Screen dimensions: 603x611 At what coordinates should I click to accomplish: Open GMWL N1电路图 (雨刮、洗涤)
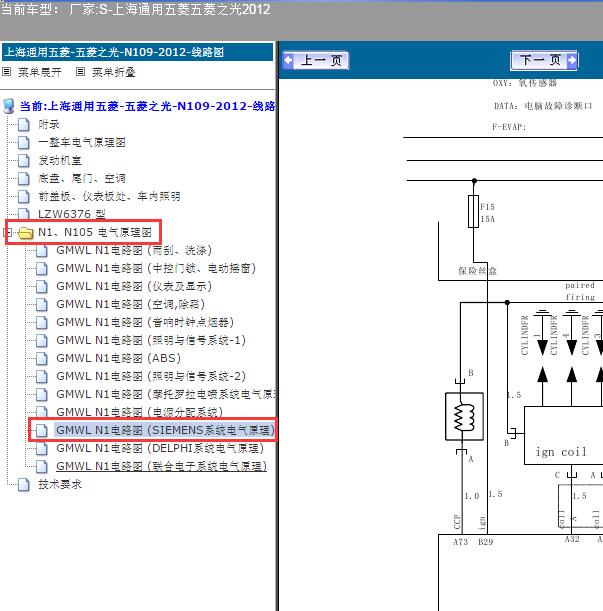click(x=134, y=250)
